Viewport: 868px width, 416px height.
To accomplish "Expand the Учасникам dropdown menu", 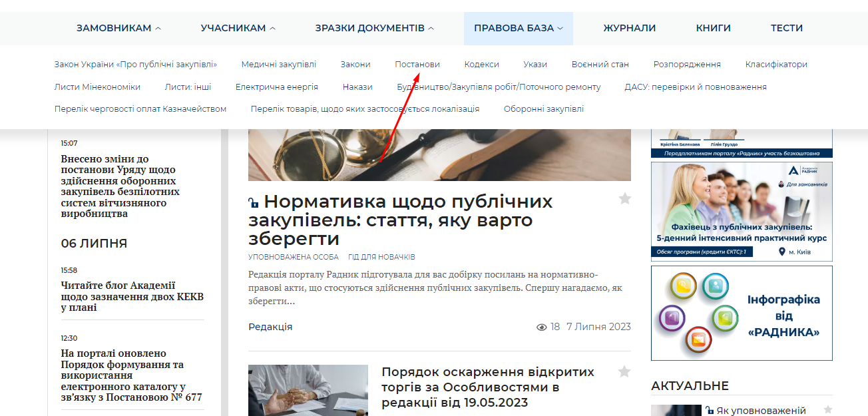I will (x=238, y=28).
